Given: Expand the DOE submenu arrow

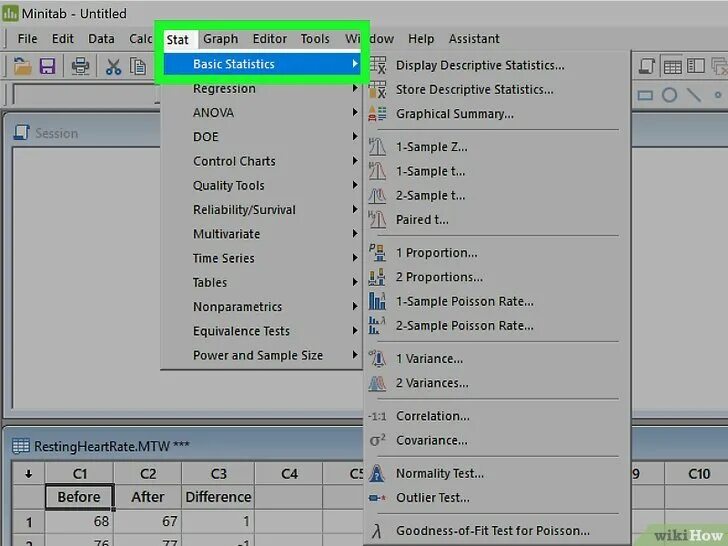Looking at the screenshot, I should click(x=355, y=136).
